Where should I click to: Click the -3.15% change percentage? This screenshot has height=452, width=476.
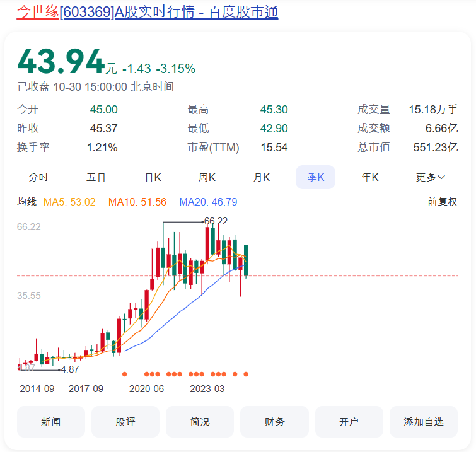[x=176, y=69]
